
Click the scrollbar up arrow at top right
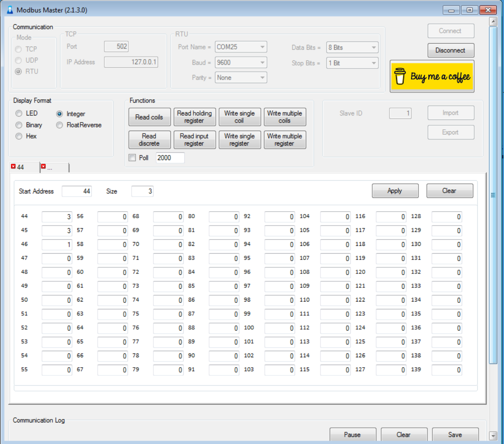(x=493, y=22)
